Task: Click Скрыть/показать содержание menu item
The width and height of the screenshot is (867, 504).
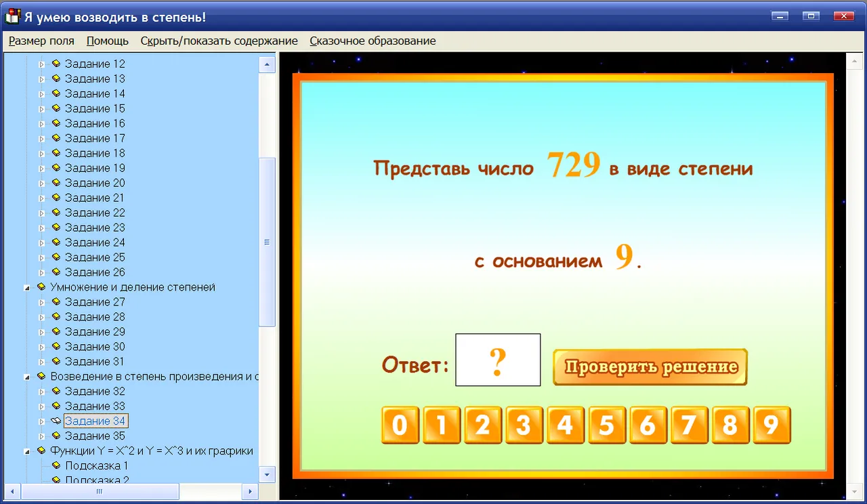Action: click(x=219, y=41)
